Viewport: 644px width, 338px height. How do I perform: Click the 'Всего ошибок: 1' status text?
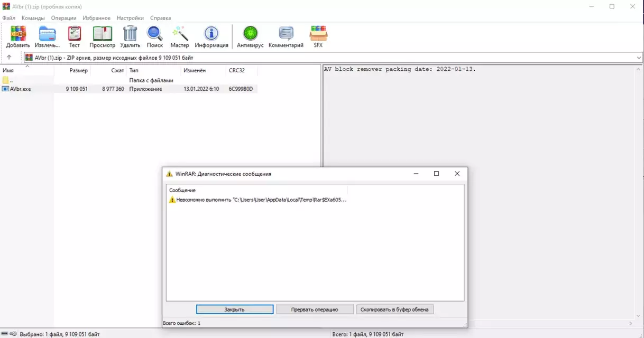pos(181,323)
